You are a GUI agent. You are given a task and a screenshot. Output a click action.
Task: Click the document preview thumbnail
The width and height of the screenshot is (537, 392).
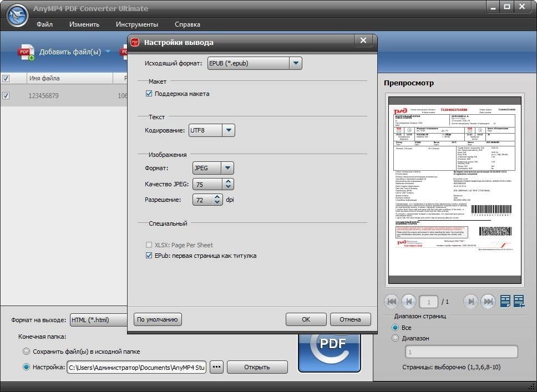click(x=455, y=190)
